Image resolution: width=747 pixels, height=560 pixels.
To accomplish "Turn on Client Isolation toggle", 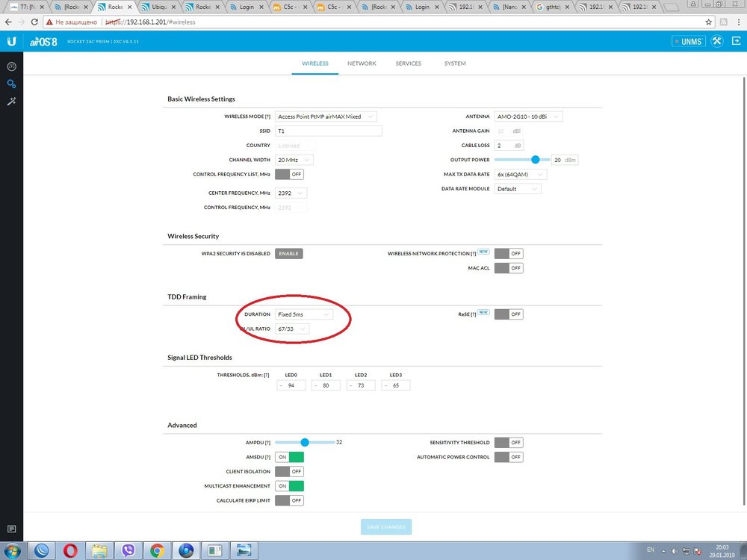I will 289,471.
